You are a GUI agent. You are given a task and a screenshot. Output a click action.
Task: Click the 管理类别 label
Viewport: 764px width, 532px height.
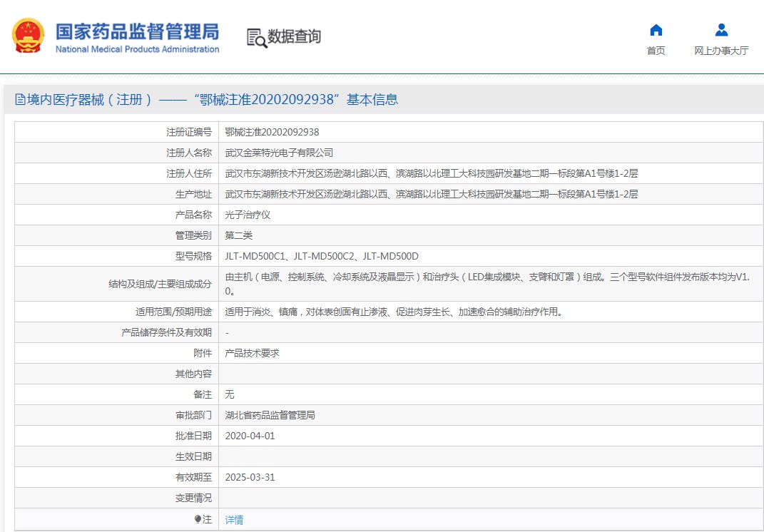[193, 236]
